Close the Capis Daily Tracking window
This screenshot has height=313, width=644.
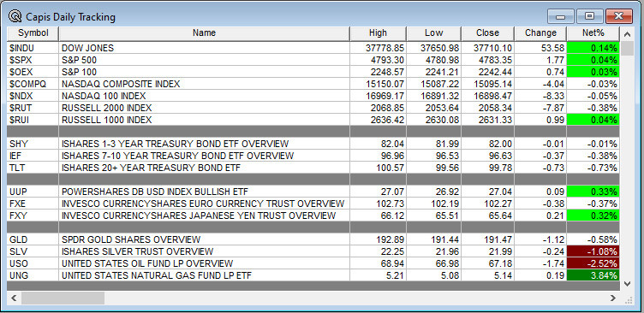point(619,16)
